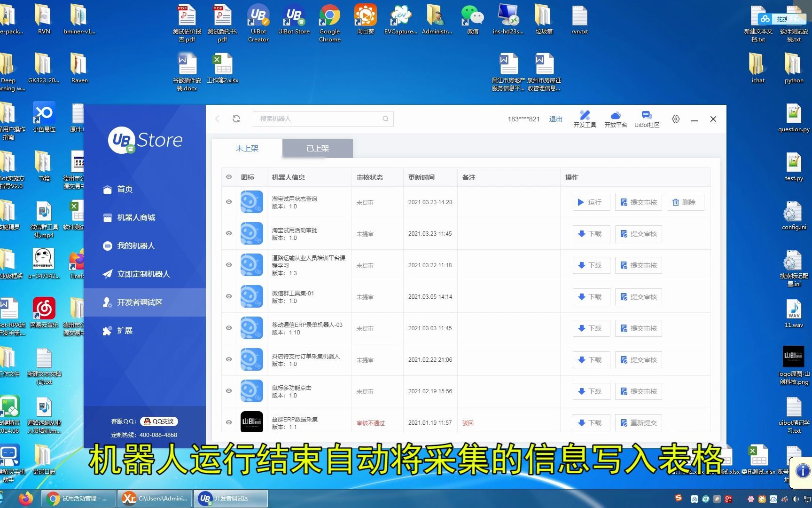The image size is (812, 508).
Task: Switch to the 已上架 tab
Action: coord(318,148)
